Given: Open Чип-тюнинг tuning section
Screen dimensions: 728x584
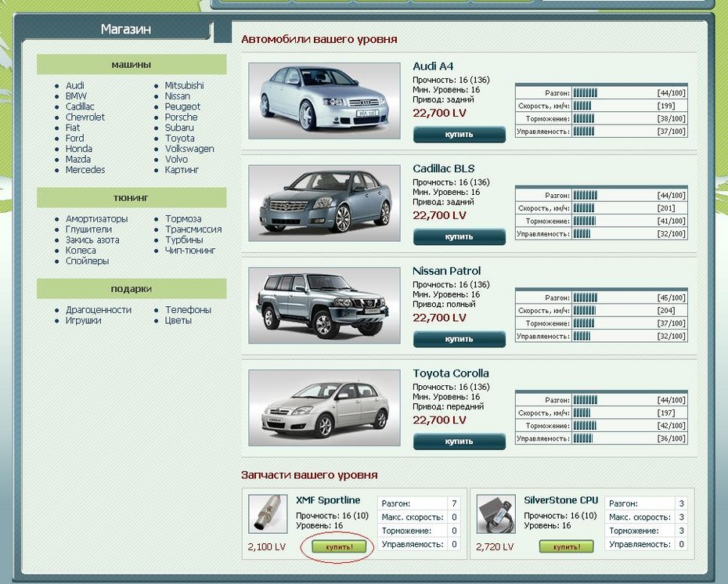Looking at the screenshot, I should click(190, 251).
